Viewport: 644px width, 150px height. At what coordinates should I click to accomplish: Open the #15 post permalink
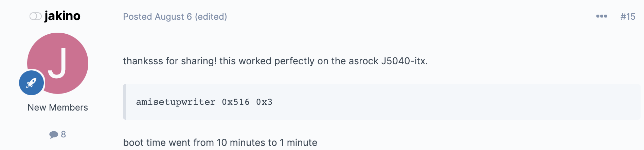(628, 17)
